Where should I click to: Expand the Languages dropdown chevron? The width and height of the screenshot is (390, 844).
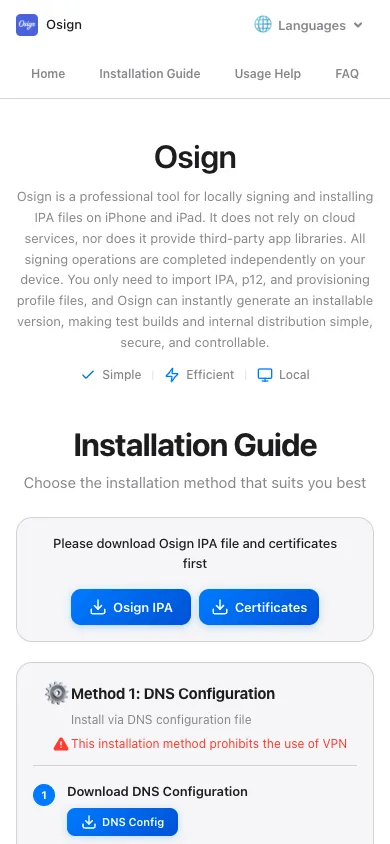click(358, 25)
